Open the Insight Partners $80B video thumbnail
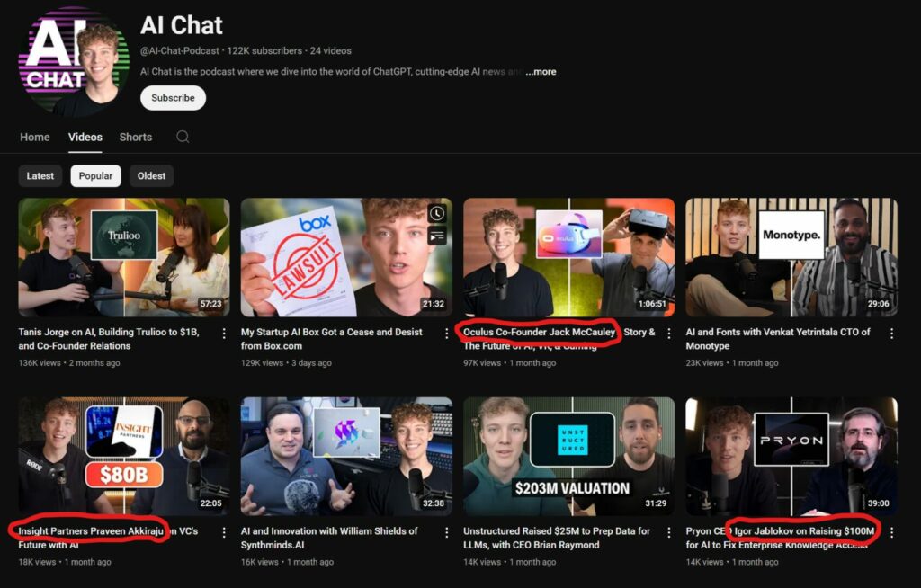Image resolution: width=921 pixels, height=588 pixels. coord(123,456)
